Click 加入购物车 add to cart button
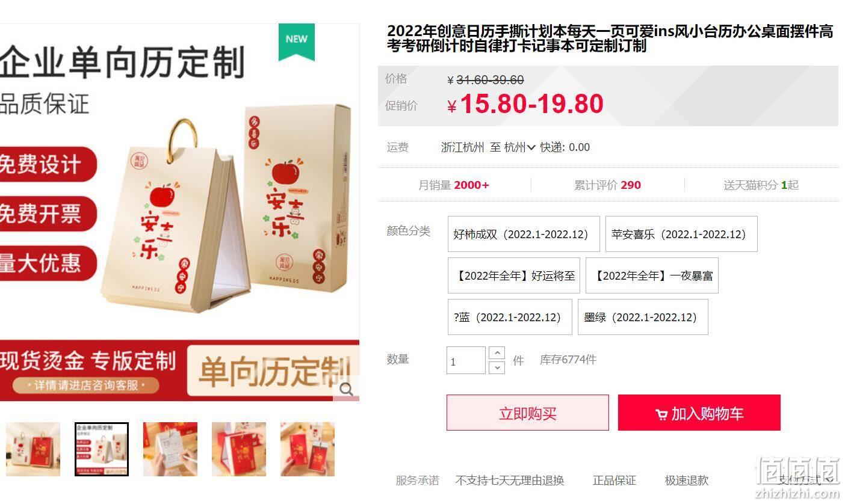Viewport: 845px width, 504px height. [x=699, y=413]
